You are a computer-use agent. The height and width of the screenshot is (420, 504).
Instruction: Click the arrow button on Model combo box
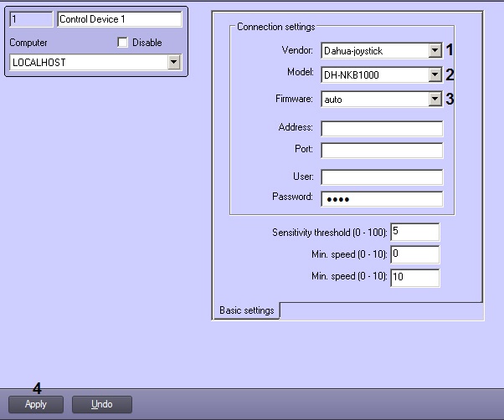point(435,75)
